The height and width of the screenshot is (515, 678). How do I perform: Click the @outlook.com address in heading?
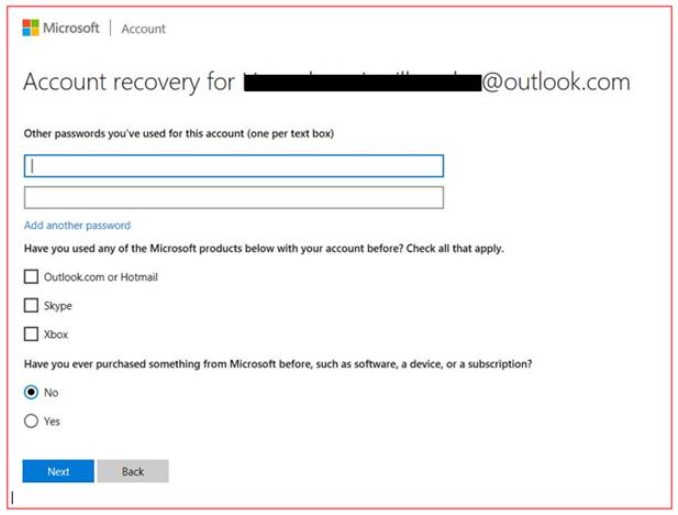(x=556, y=82)
